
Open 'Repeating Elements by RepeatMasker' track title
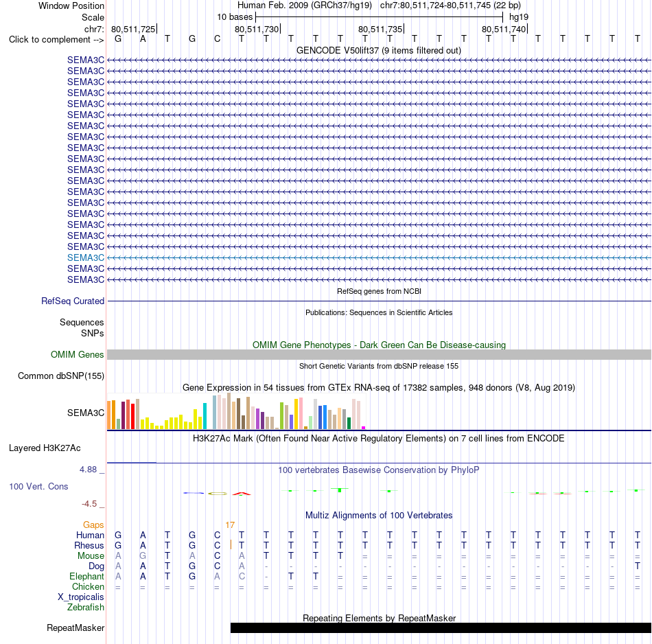click(379, 618)
